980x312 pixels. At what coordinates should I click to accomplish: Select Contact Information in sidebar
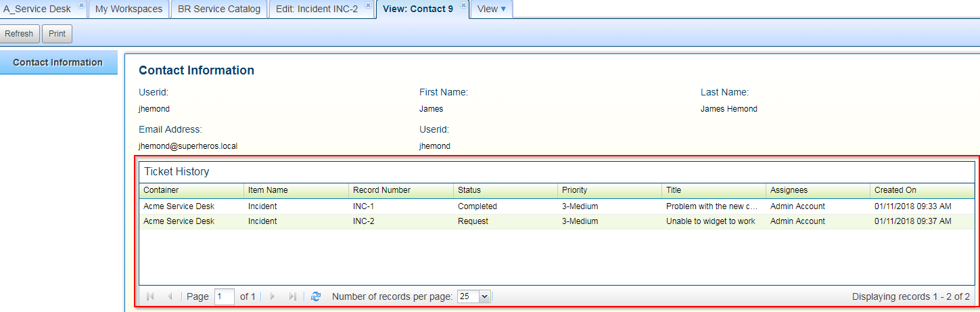(58, 62)
